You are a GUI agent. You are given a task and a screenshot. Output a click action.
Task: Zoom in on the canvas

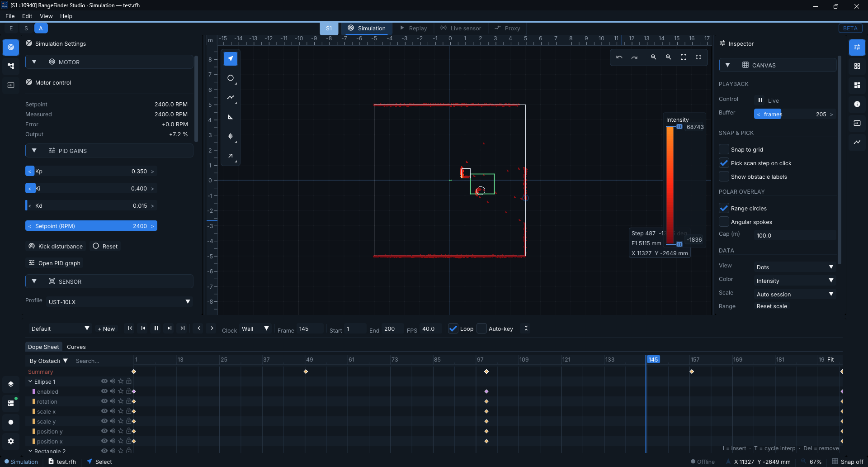point(668,57)
